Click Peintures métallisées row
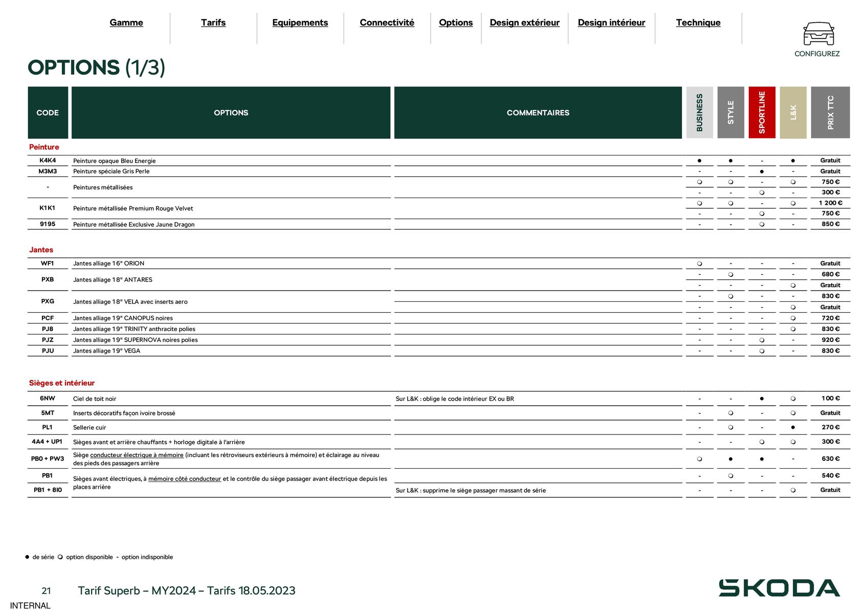This screenshot has width=868, height=614. (x=103, y=187)
